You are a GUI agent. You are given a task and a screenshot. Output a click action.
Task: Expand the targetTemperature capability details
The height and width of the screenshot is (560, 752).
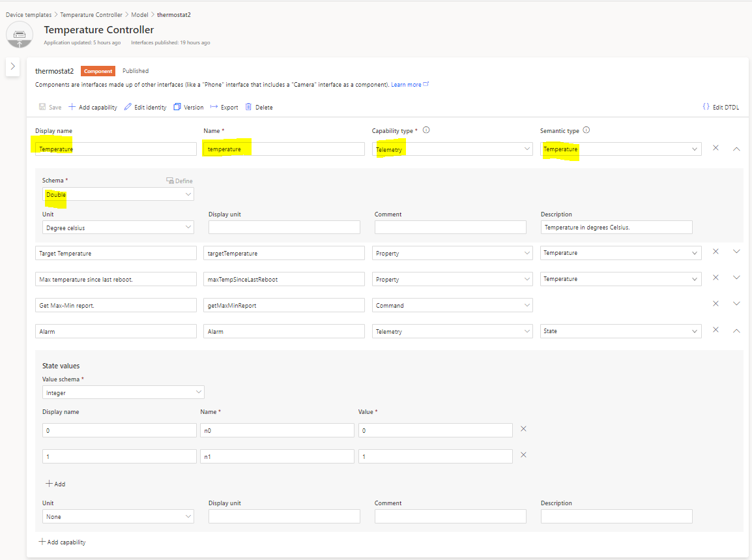pyautogui.click(x=736, y=252)
